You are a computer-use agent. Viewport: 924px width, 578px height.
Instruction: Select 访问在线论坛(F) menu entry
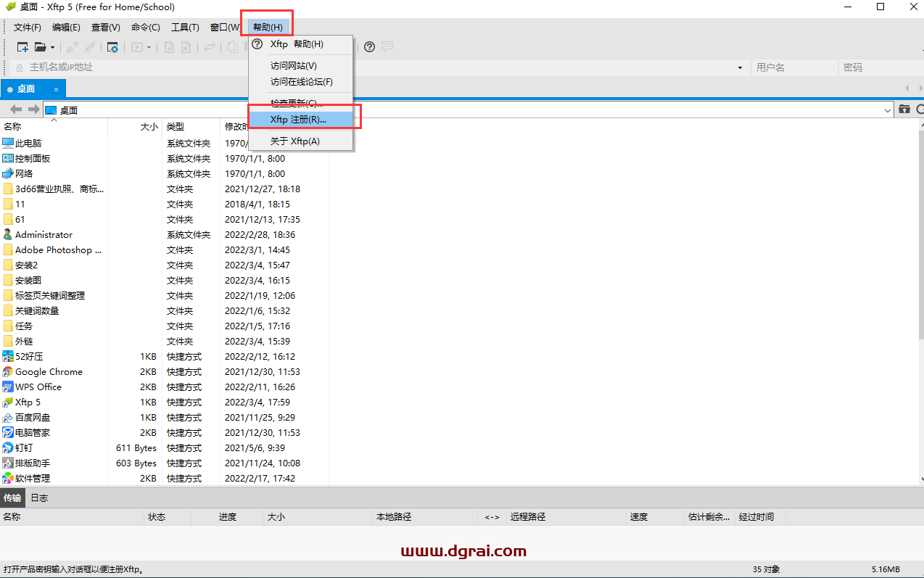300,82
